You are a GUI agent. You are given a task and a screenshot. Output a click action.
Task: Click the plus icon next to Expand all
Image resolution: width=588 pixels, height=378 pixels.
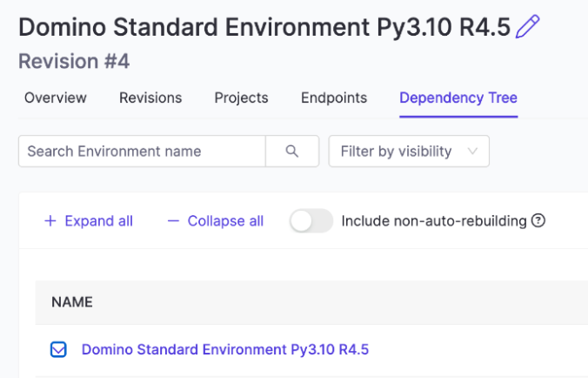click(50, 221)
